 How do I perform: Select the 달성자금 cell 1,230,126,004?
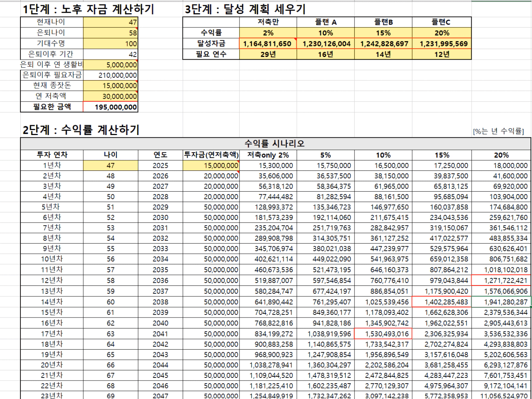click(x=326, y=43)
